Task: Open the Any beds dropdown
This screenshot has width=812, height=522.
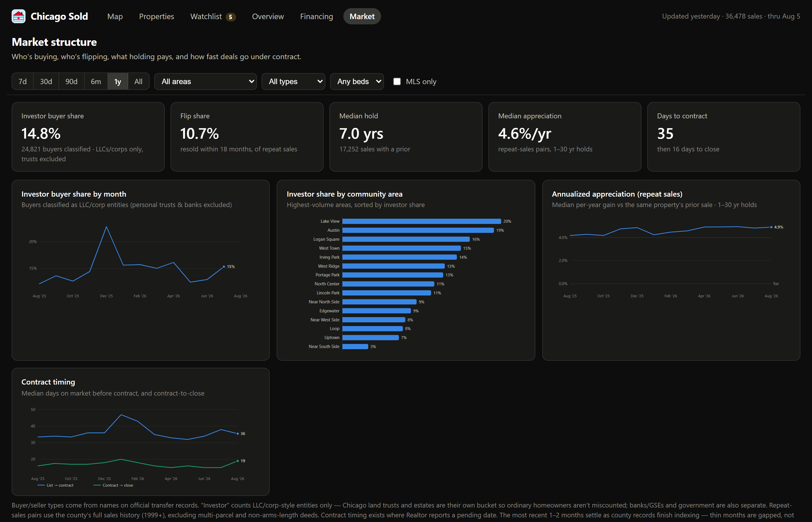Action: point(357,81)
